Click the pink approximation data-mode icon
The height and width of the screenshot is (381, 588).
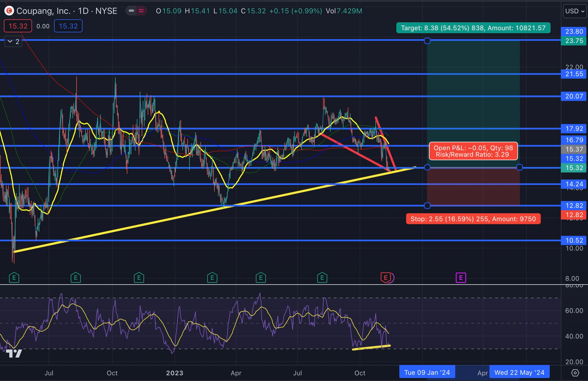141,11
